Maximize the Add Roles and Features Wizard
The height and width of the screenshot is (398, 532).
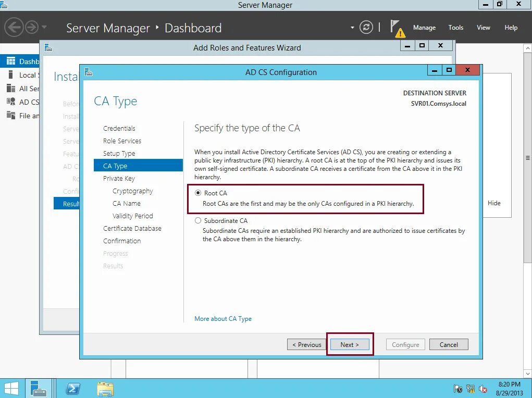click(422, 45)
